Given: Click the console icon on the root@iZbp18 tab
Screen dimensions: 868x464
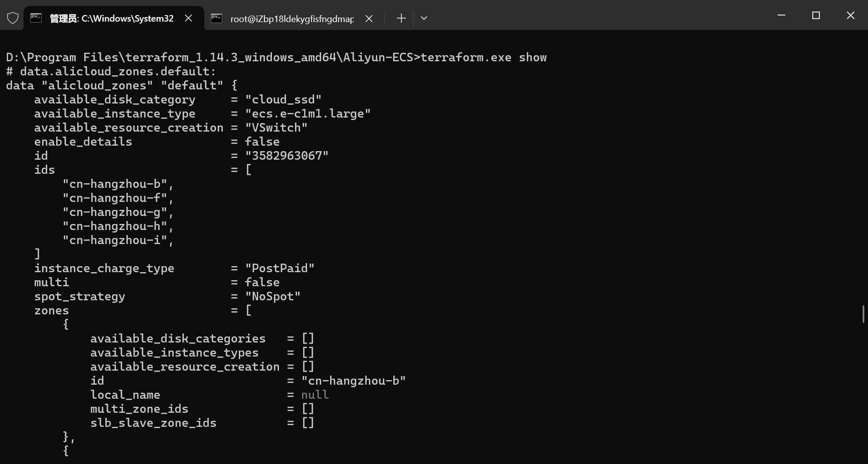Looking at the screenshot, I should [217, 19].
